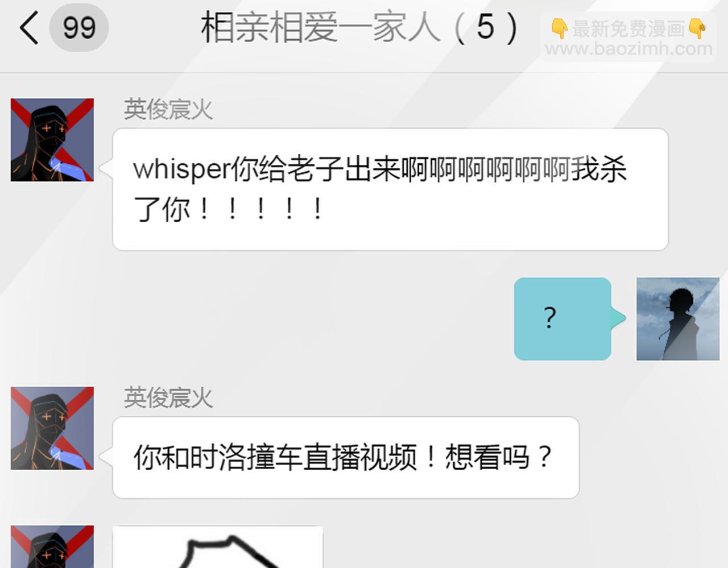Tap 英俊宸火 nickname above 撞车直播 message
This screenshot has width=728, height=568.
(168, 398)
